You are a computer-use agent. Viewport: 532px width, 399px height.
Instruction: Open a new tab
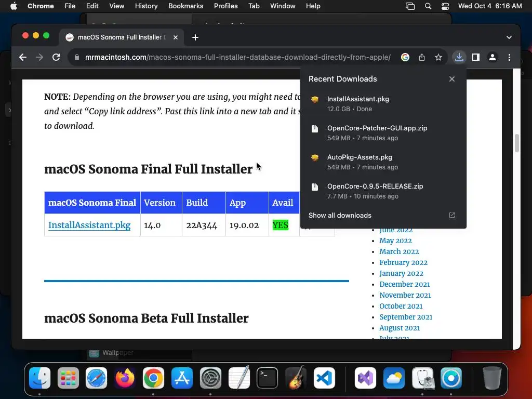195,37
